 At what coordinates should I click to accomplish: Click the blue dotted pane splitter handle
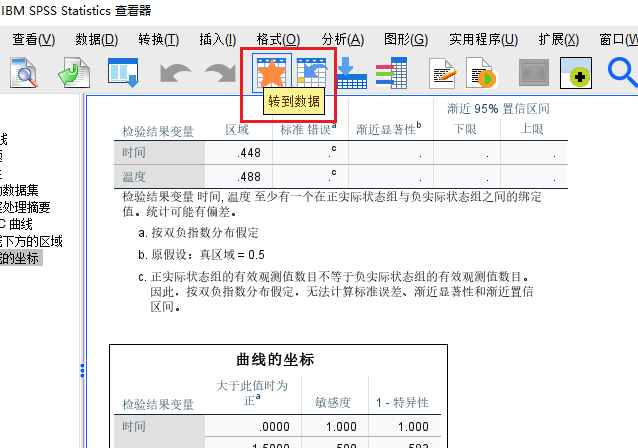point(82,370)
